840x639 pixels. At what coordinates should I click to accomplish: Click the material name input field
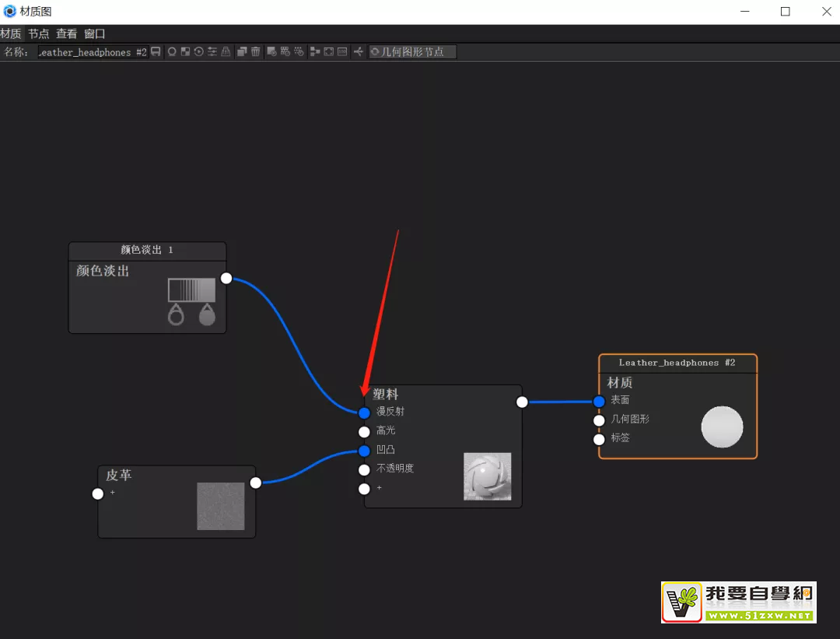(x=92, y=52)
